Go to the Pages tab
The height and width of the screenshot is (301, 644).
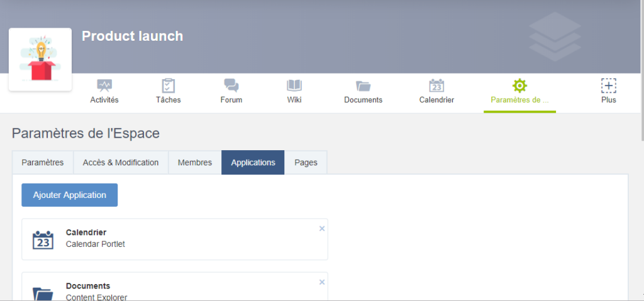tap(306, 163)
